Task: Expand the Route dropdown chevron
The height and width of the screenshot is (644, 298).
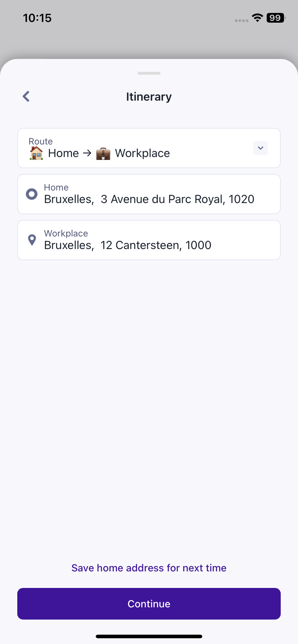Action: [x=261, y=148]
